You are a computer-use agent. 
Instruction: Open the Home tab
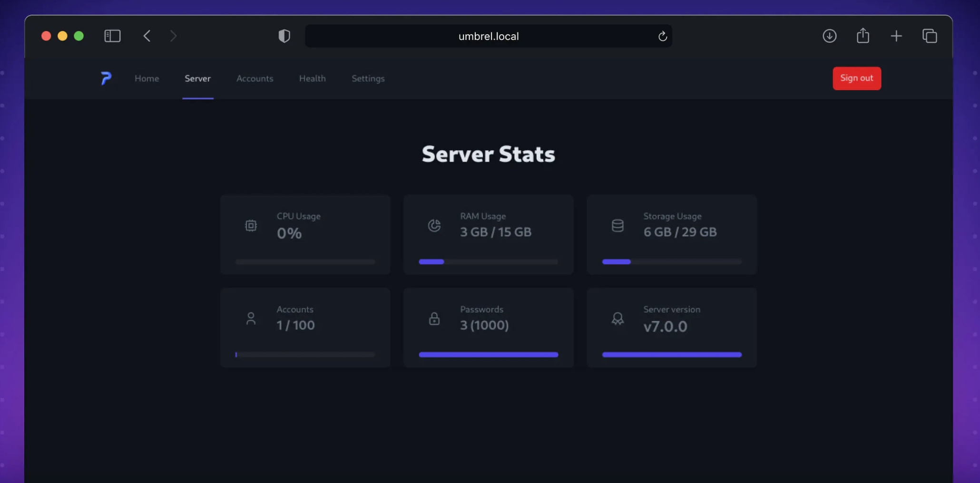coord(147,78)
